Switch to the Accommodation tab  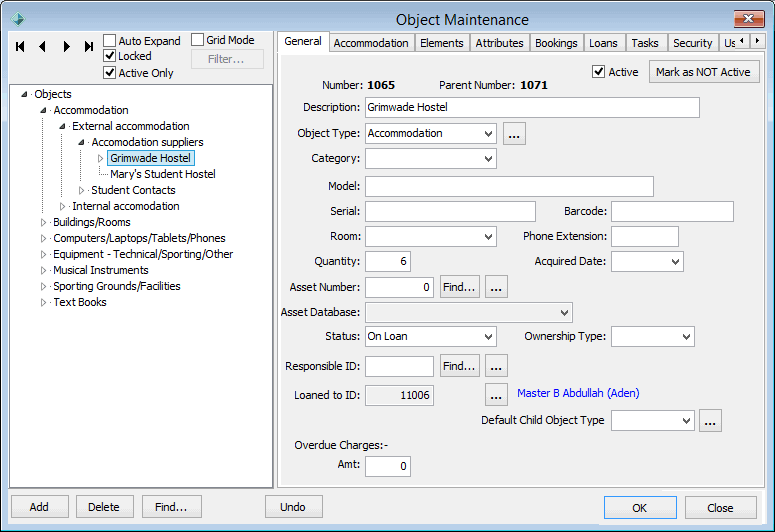point(371,43)
